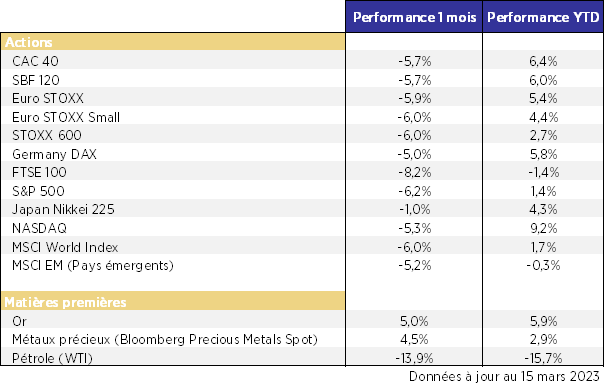The width and height of the screenshot is (605, 386).
Task: Select the S&P 500 row label
Action: (38, 191)
